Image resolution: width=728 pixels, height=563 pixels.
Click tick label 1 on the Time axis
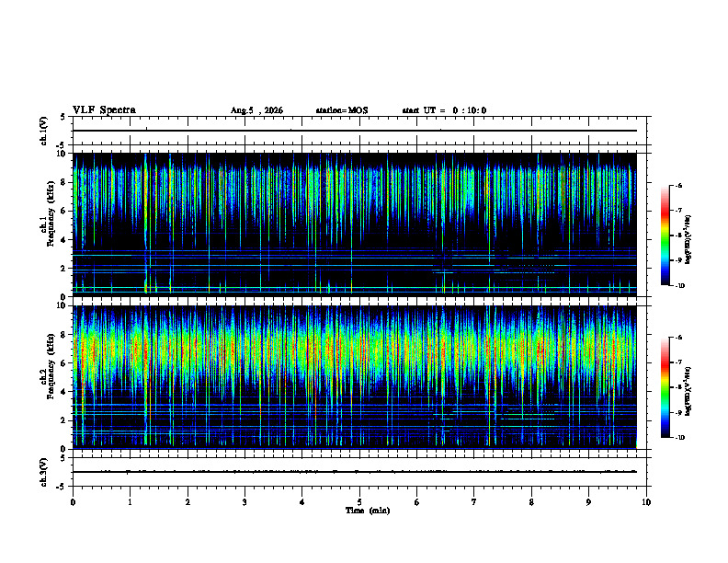[x=130, y=502]
